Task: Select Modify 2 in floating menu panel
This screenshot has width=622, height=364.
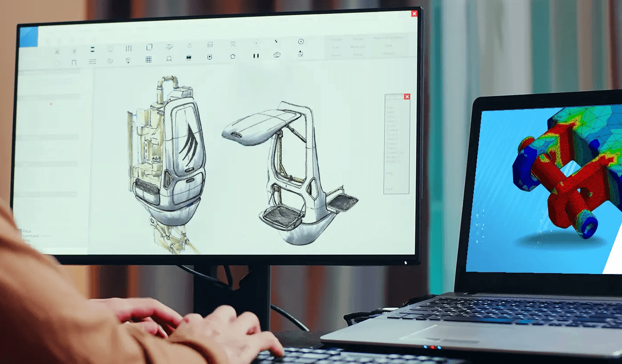Action: click(393, 162)
